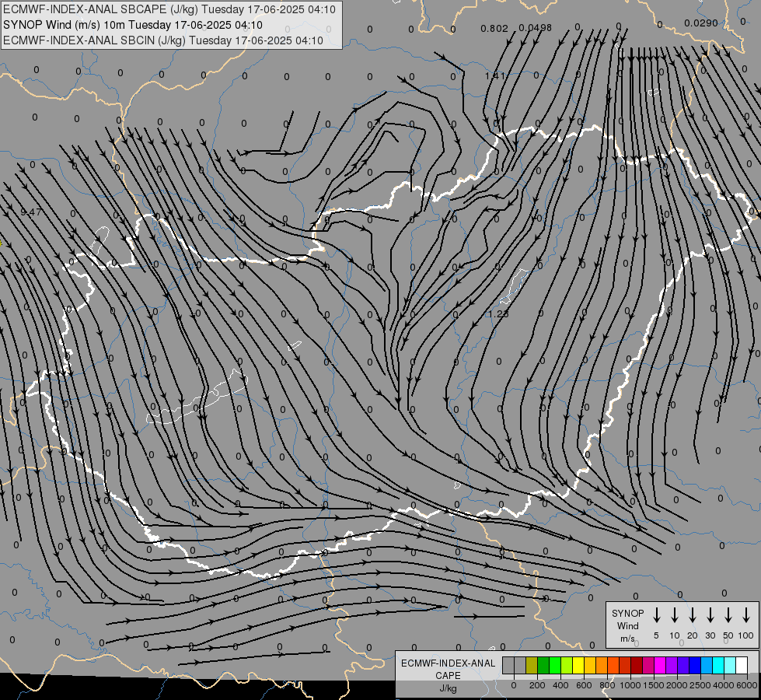This screenshot has height=700, width=761.
Task: Click the 4000 label on CAPE scale
Action: click(724, 685)
